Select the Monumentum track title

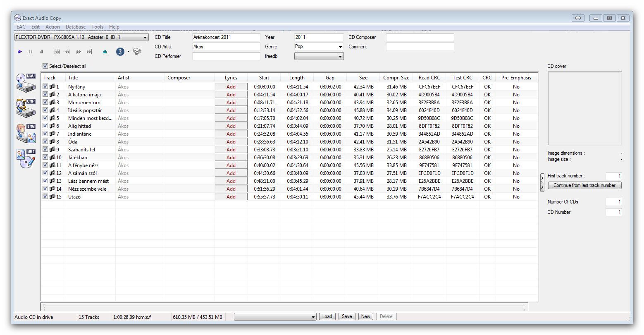click(x=84, y=103)
